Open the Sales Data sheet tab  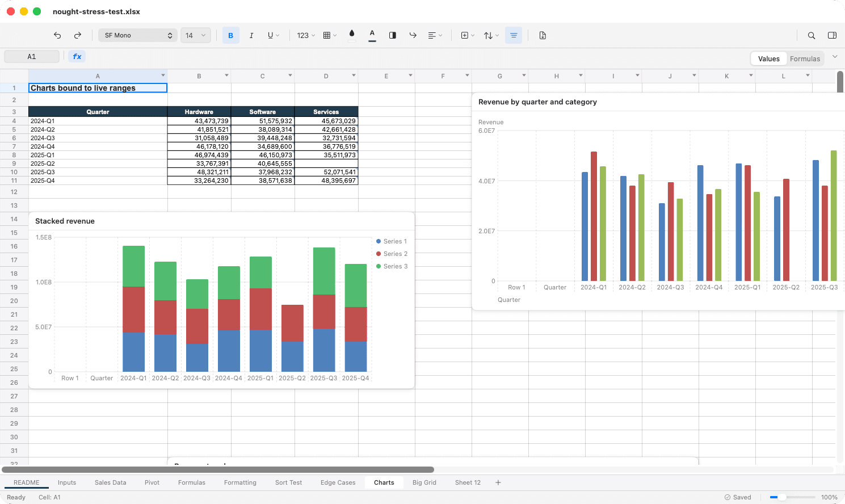pyautogui.click(x=111, y=482)
